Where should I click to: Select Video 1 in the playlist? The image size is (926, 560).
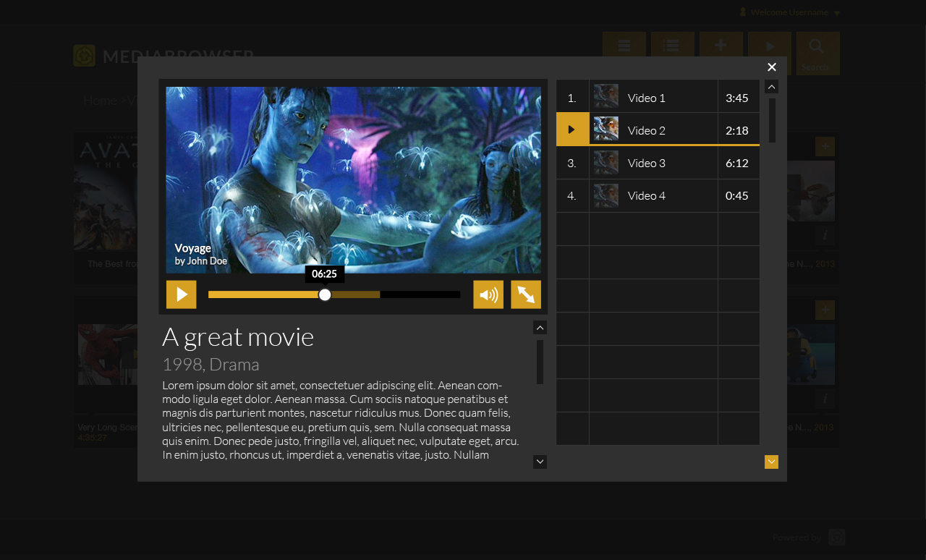click(658, 96)
